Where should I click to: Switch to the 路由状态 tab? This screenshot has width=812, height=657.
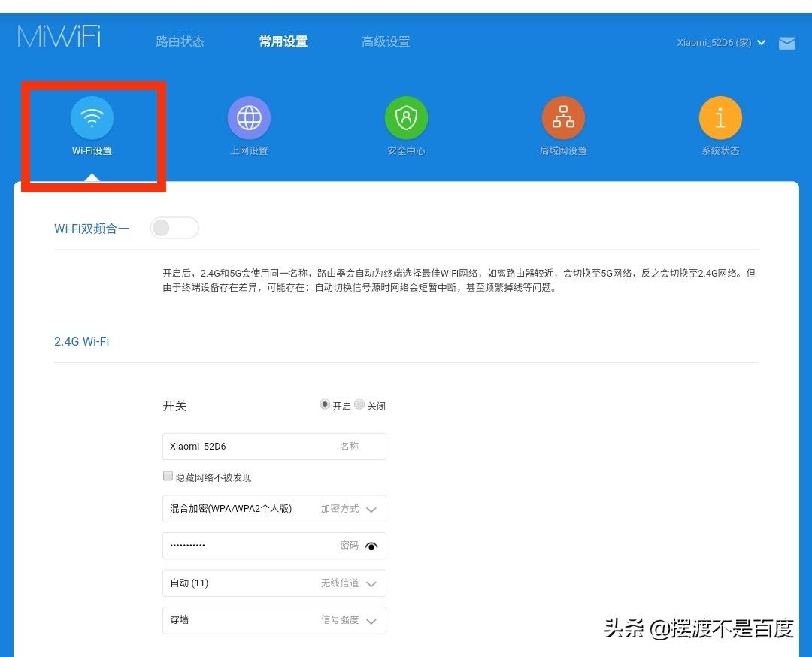point(180,41)
